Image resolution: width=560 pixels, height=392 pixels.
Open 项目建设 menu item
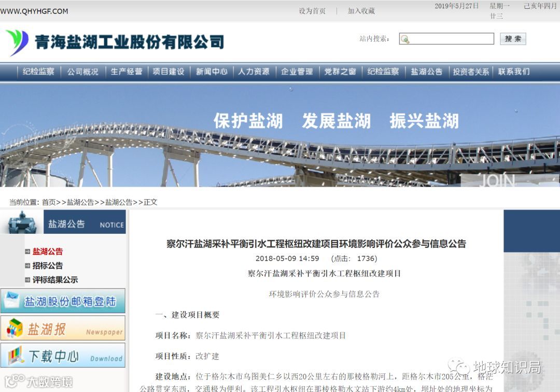click(169, 72)
